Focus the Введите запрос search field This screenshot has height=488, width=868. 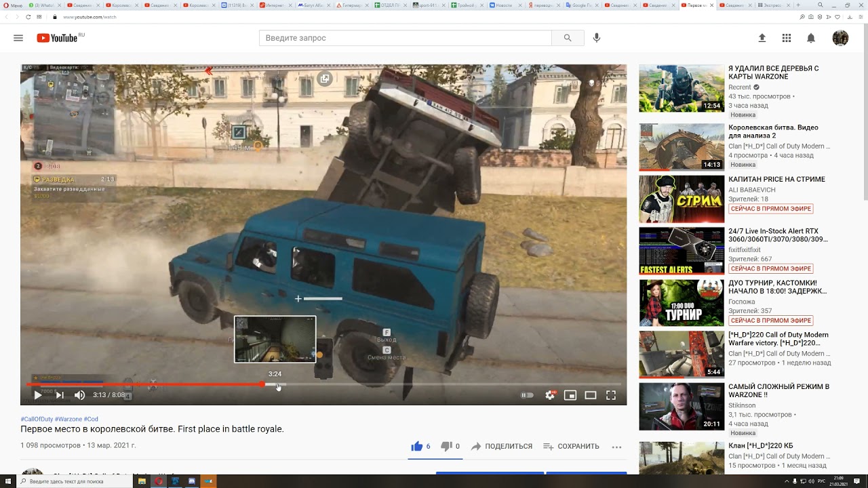(405, 38)
